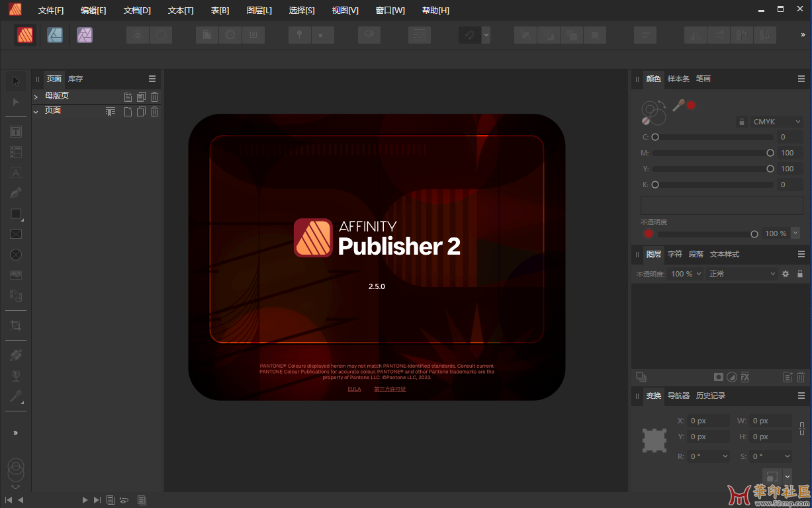Expand hidden tools with the left toolbar chevron

pos(16,433)
